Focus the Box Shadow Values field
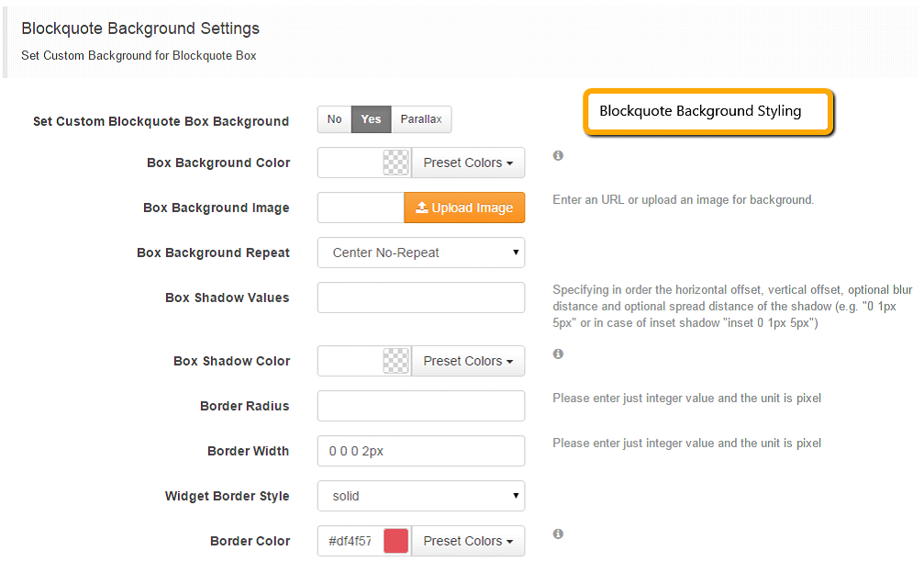Image resolution: width=924 pixels, height=573 pixels. (x=421, y=298)
